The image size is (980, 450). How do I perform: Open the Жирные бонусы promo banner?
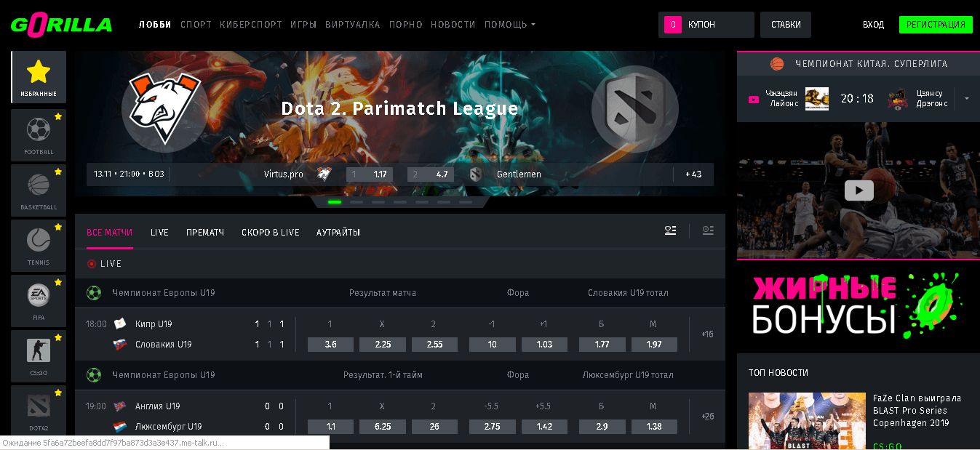[859, 306]
